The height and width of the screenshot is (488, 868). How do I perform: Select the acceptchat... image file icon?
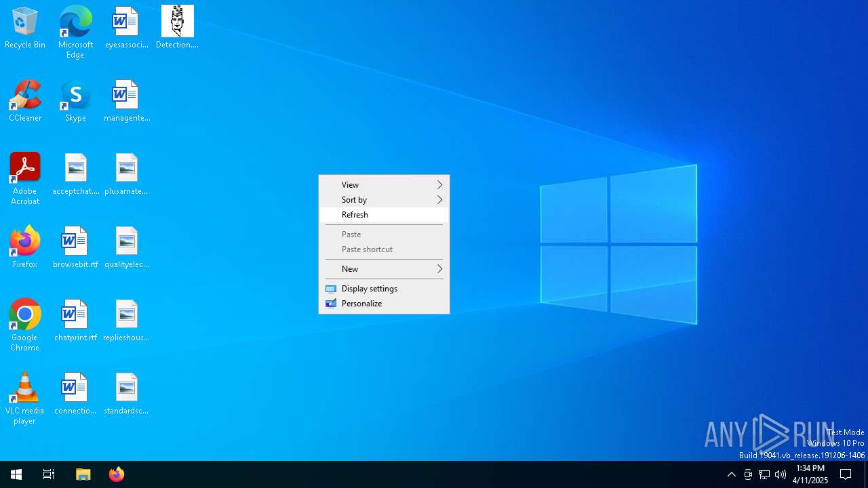click(x=75, y=175)
